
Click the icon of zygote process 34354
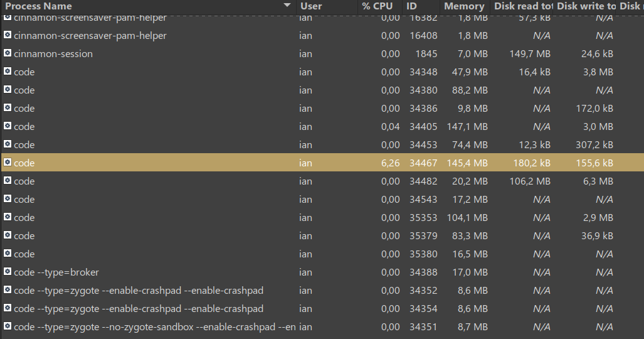(8, 308)
